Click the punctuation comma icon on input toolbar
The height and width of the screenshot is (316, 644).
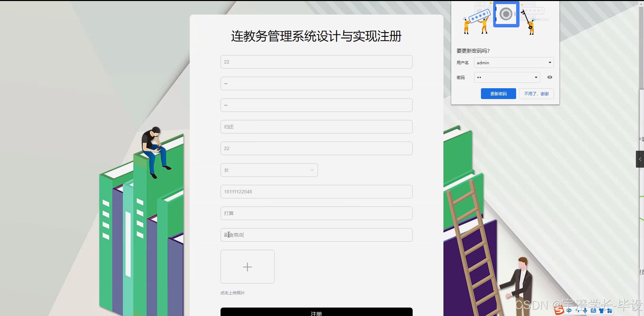coord(578,311)
